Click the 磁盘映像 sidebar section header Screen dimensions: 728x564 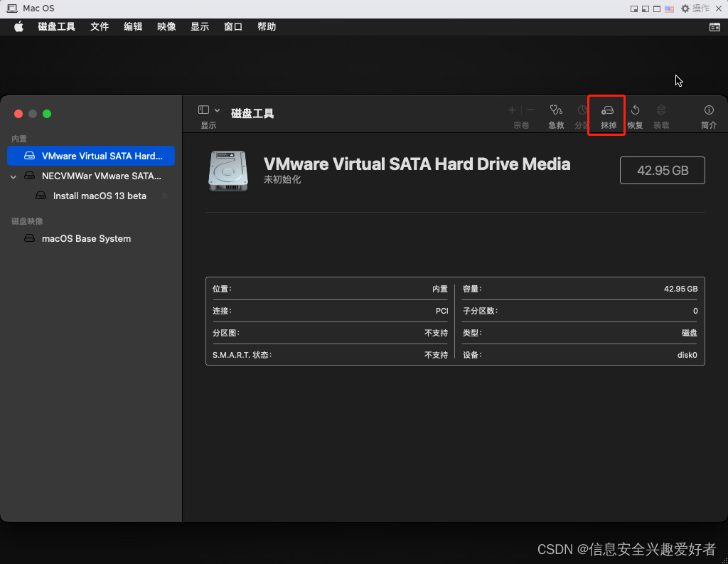[x=27, y=221]
